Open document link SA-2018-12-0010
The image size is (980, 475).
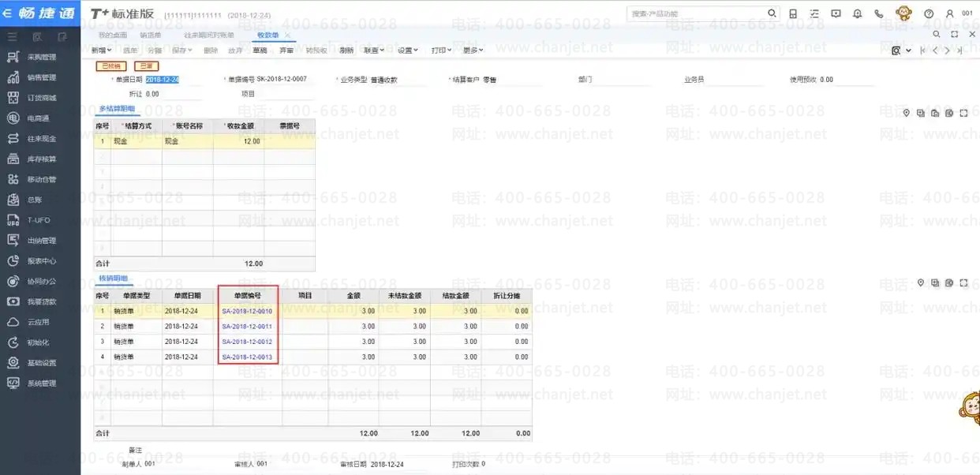[x=247, y=311]
